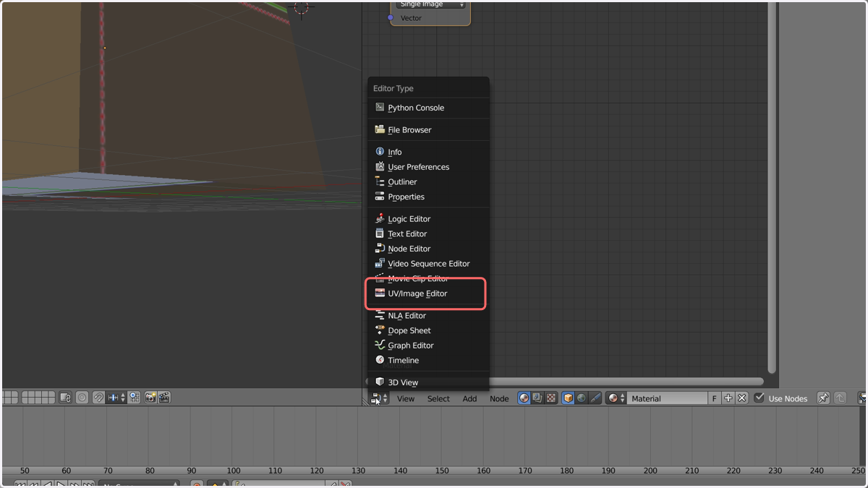Click frame 60 on the timeline ruler
Screen dimensions: 868x488
[67, 471]
